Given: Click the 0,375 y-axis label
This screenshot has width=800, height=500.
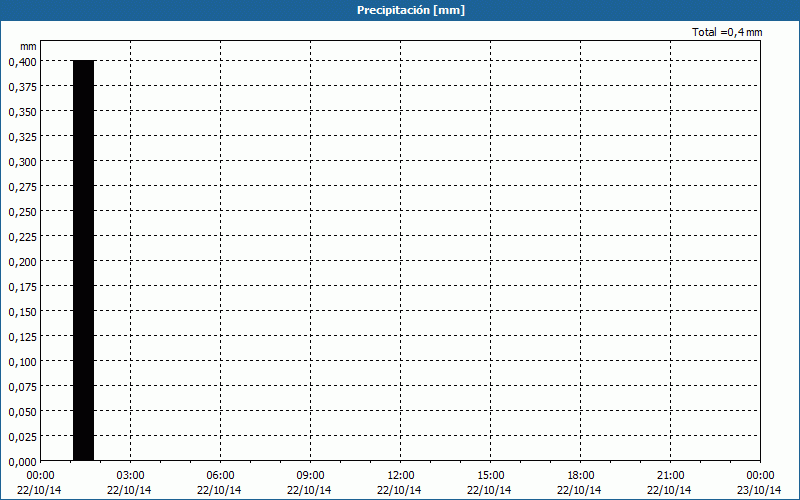Looking at the screenshot, I should pos(22,87).
